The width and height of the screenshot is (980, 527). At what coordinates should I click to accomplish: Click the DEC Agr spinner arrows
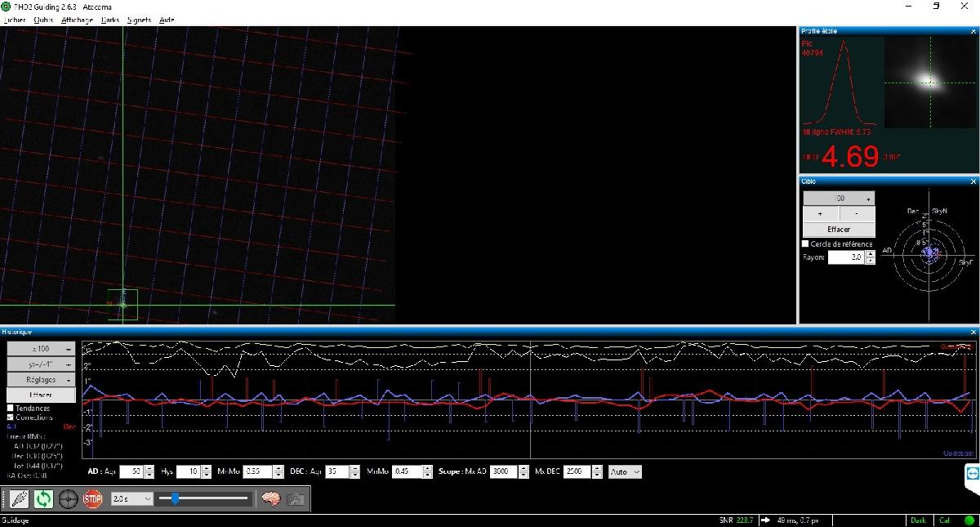[354, 471]
